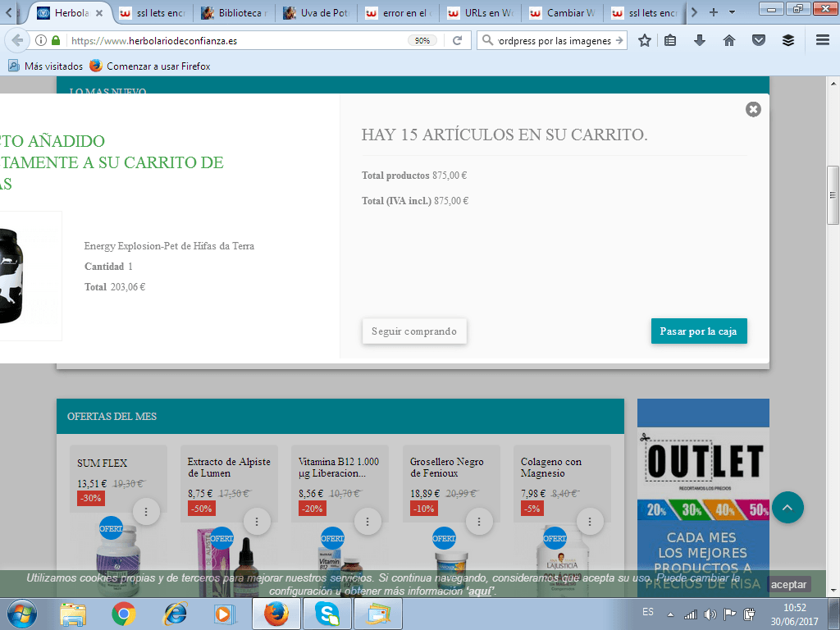Click the OUTLET banner image
The image size is (840, 630).
click(x=703, y=498)
